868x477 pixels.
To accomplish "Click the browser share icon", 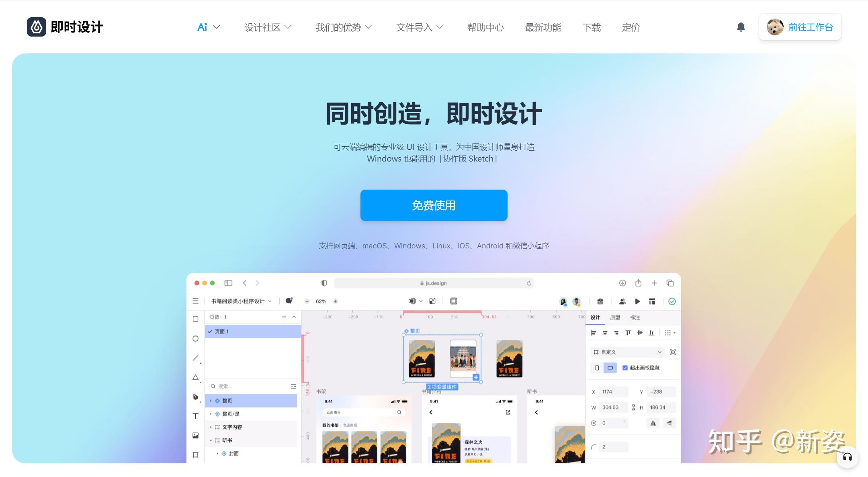I will (x=638, y=283).
